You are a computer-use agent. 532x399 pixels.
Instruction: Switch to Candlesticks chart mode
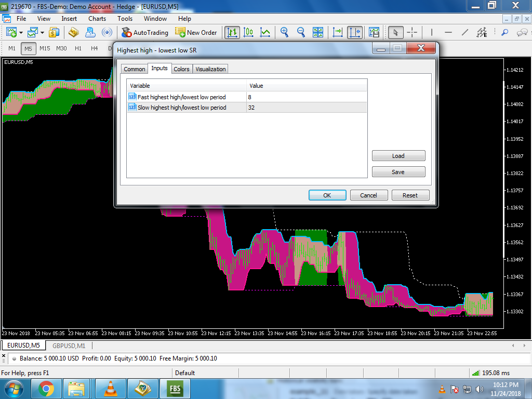pyautogui.click(x=249, y=33)
